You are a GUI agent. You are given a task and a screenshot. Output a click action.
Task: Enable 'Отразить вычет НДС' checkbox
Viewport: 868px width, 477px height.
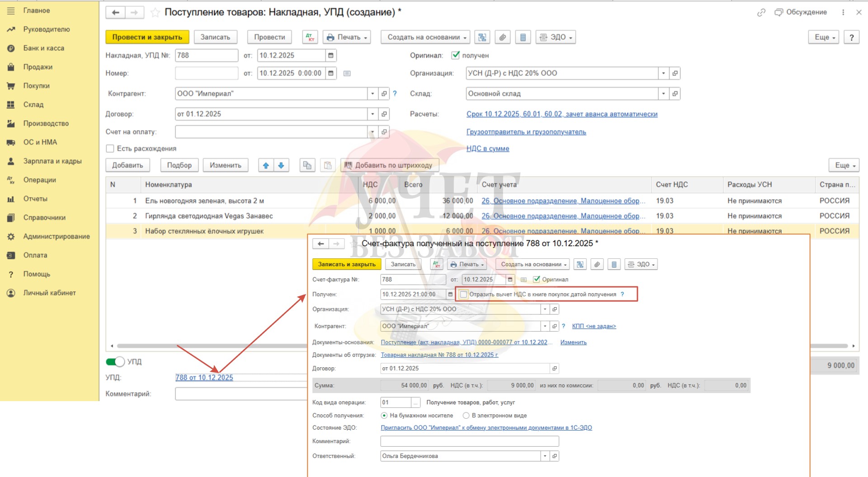coord(463,295)
